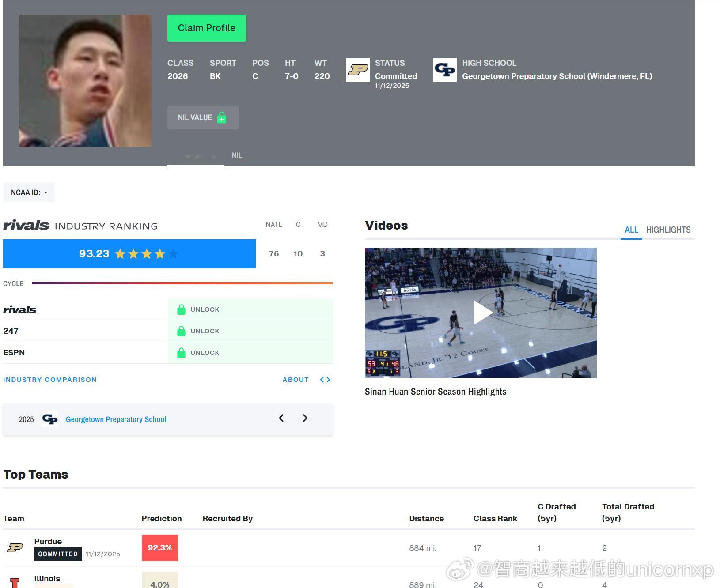Switch to the NIL tab
Viewport: 720px width, 588px height.
coord(237,155)
